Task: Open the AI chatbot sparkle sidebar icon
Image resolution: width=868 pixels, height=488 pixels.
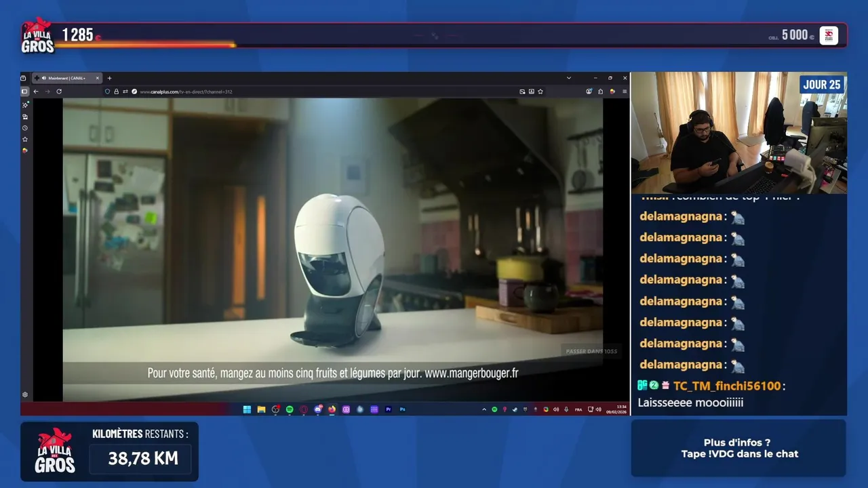Action: click(25, 105)
